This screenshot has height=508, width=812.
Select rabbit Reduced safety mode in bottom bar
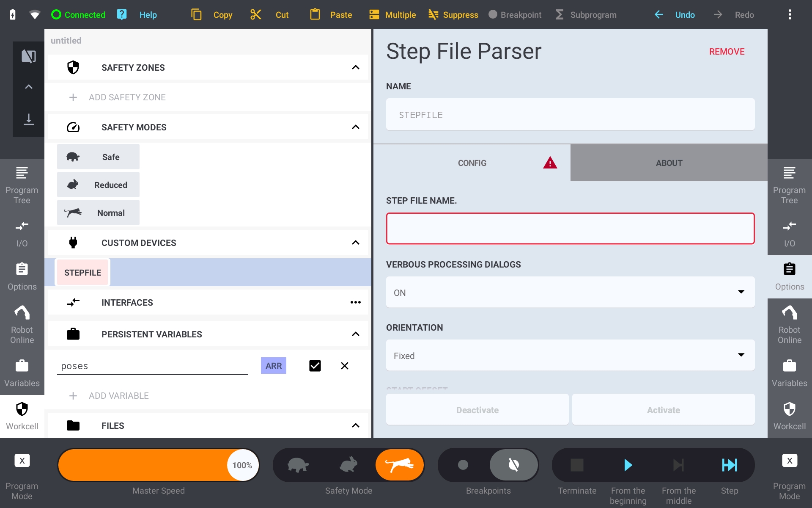click(x=349, y=465)
